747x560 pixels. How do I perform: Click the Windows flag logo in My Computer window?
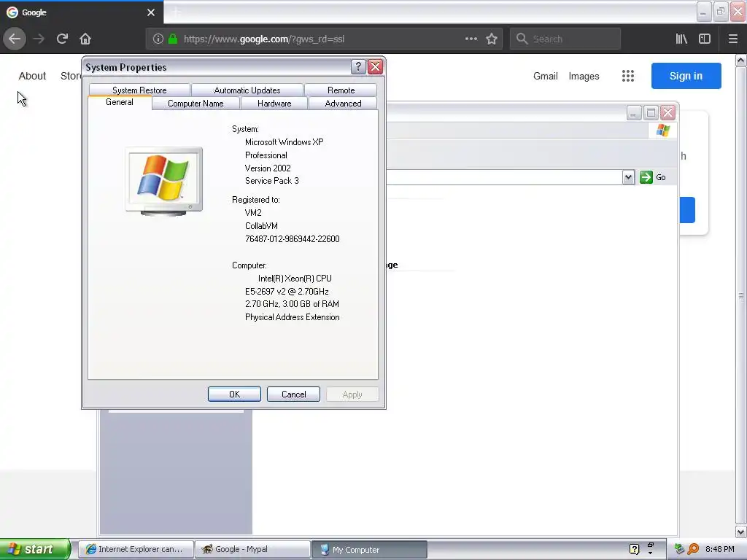(662, 130)
